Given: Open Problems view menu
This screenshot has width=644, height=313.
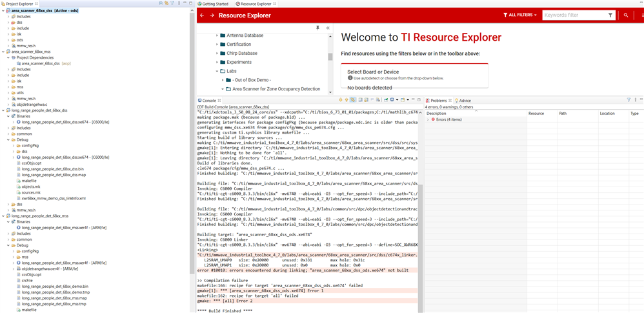Looking at the screenshot, I should pos(636,100).
